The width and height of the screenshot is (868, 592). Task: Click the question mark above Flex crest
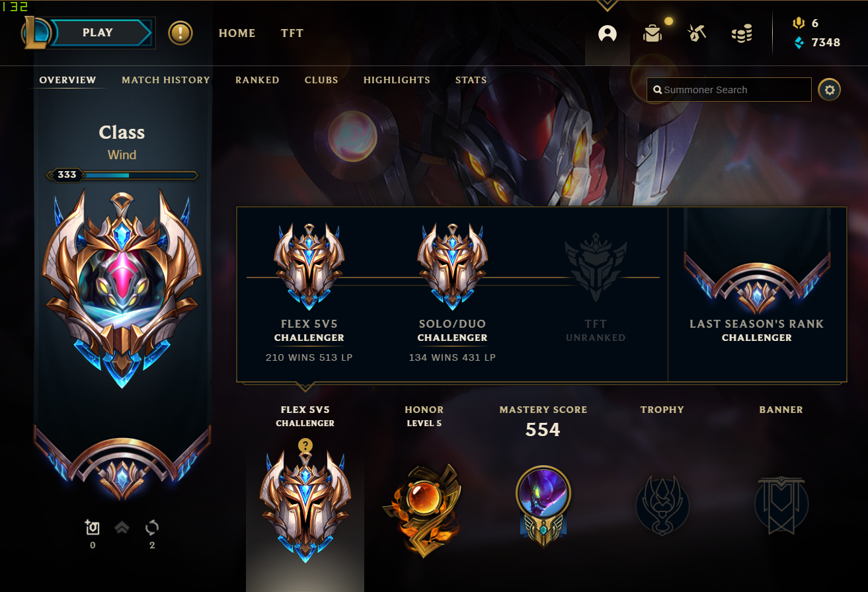305,445
